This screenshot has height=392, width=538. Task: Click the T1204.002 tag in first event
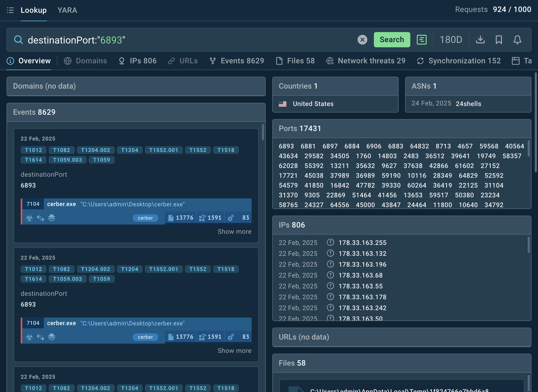[95, 150]
